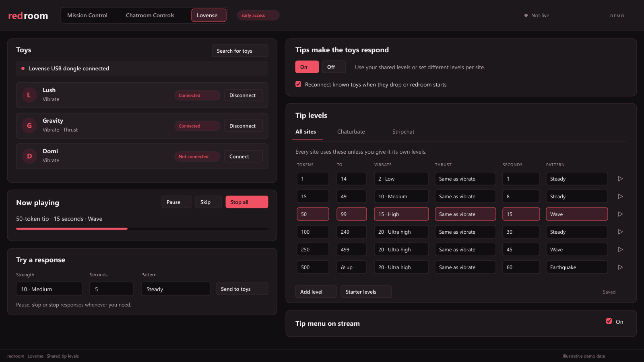Click the Lush toy avatar icon
This screenshot has height=362, width=644.
click(29, 95)
